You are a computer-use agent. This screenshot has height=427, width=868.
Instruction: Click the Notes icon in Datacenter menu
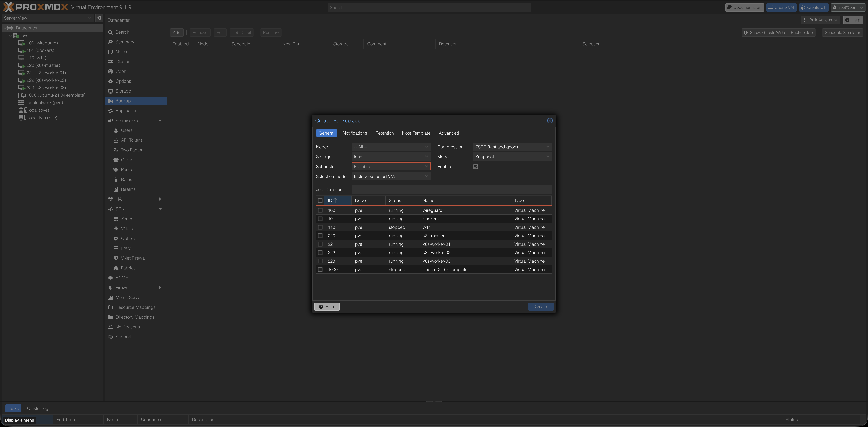pyautogui.click(x=111, y=52)
